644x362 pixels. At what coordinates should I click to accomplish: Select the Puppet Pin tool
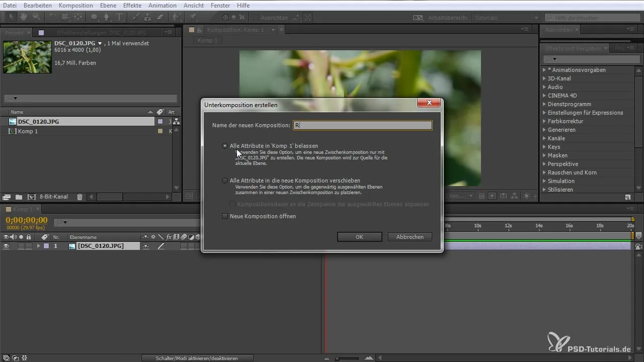click(193, 17)
